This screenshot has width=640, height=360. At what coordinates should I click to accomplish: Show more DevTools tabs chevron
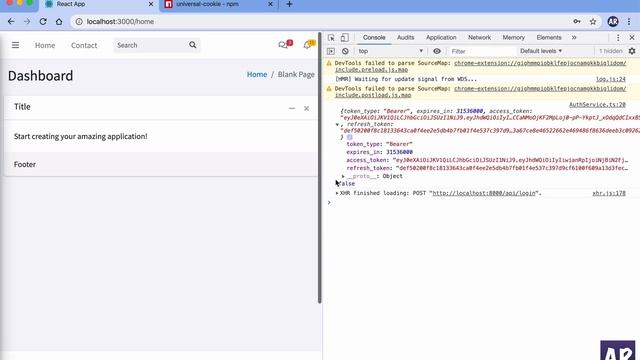[574, 38]
